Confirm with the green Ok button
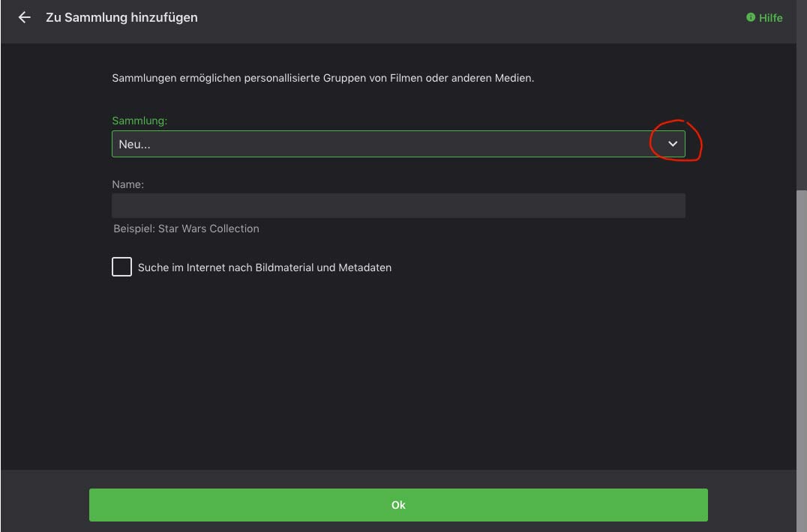This screenshot has width=807, height=532. (x=398, y=505)
